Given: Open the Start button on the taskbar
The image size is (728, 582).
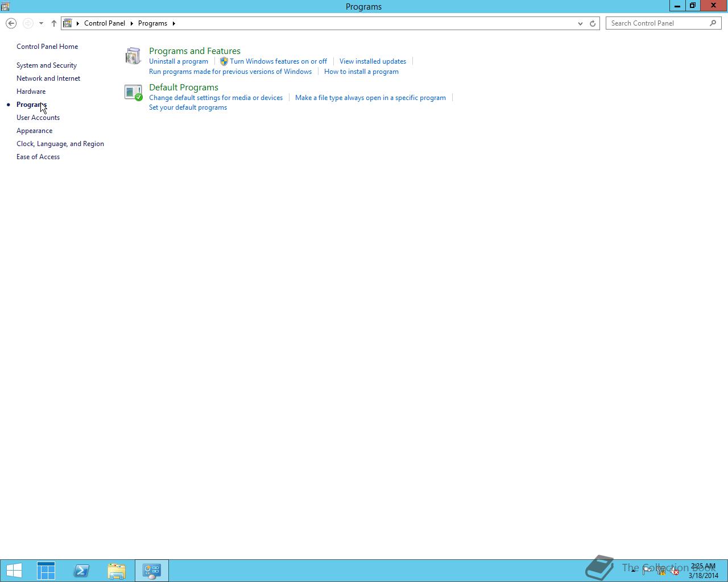Looking at the screenshot, I should (x=14, y=571).
